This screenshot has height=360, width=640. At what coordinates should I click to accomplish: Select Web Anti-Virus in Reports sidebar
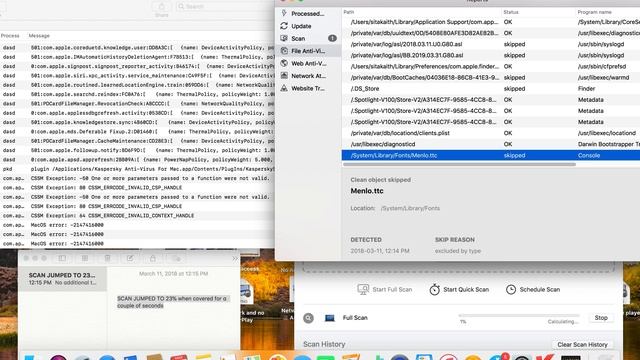[308, 63]
